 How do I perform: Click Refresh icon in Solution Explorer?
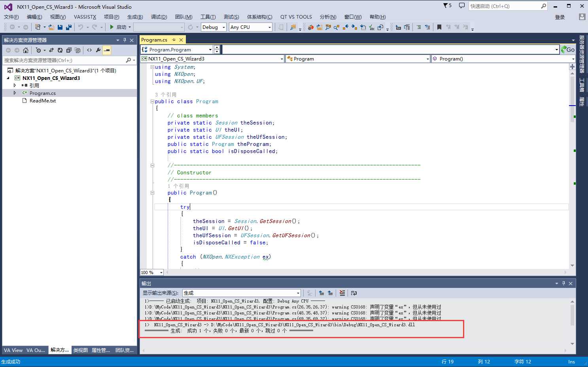coord(60,50)
